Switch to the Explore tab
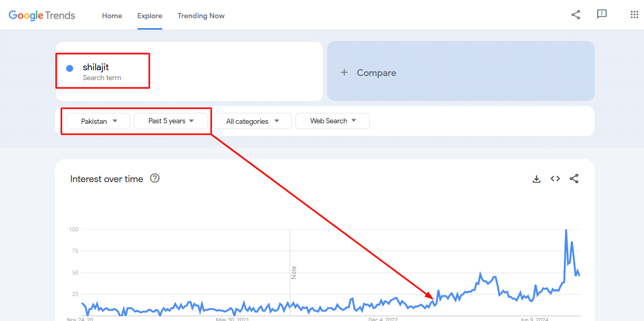The height and width of the screenshot is (321, 644). pyautogui.click(x=150, y=16)
